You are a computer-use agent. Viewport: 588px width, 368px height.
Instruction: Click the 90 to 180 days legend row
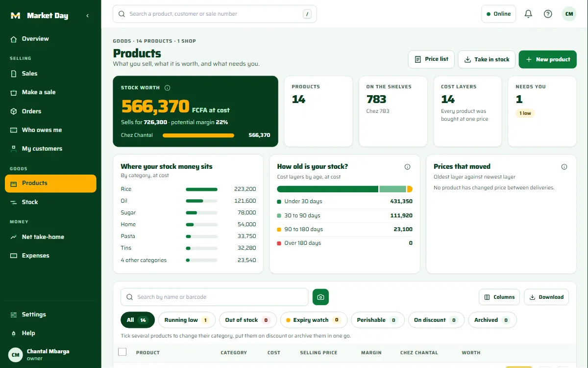344,229
